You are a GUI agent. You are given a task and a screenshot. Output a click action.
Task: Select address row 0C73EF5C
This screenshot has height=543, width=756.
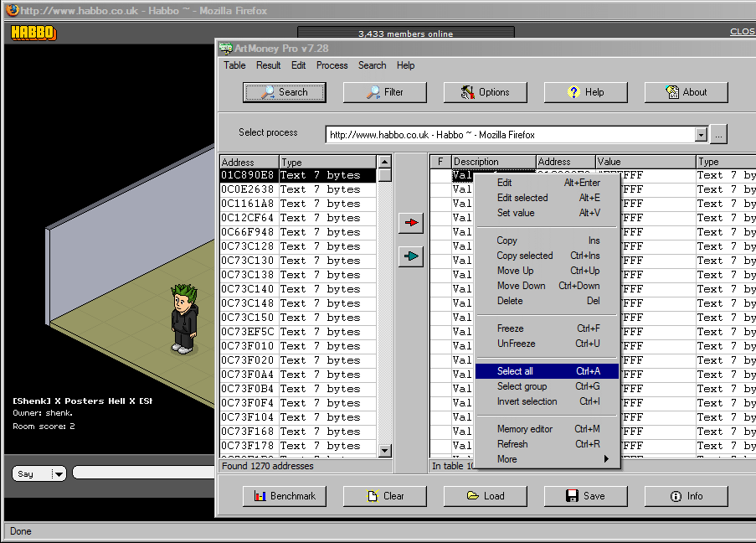coord(297,332)
